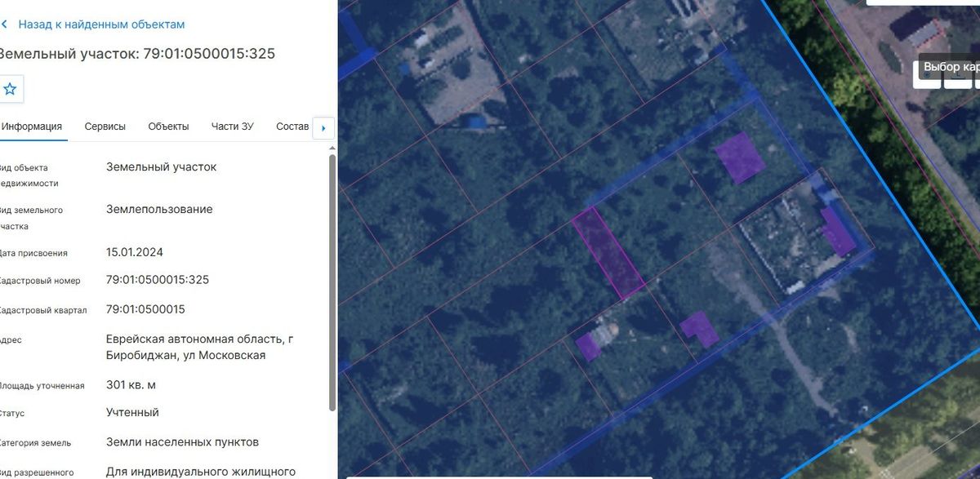Switch to the Информация tab
980x479 pixels.
click(32, 126)
